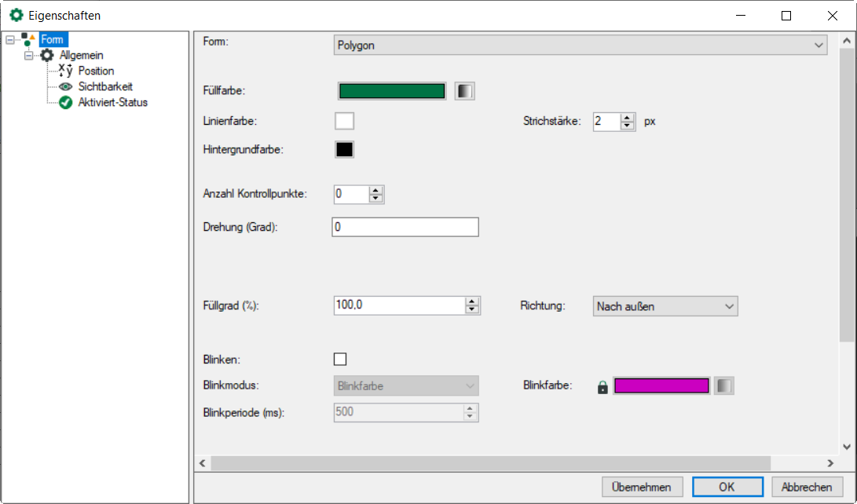Decrease Füllgrad with the down arrow
Viewport: 857px width, 504px height.
click(471, 309)
